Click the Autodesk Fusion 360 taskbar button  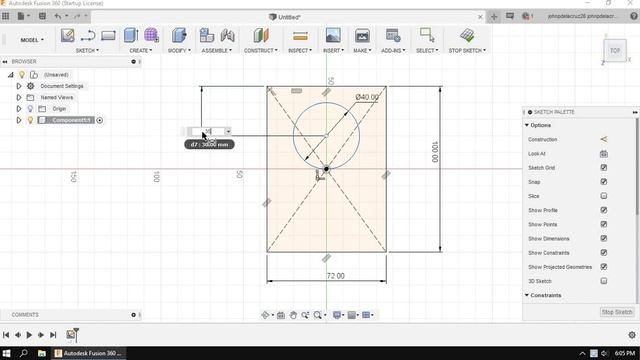click(88, 353)
